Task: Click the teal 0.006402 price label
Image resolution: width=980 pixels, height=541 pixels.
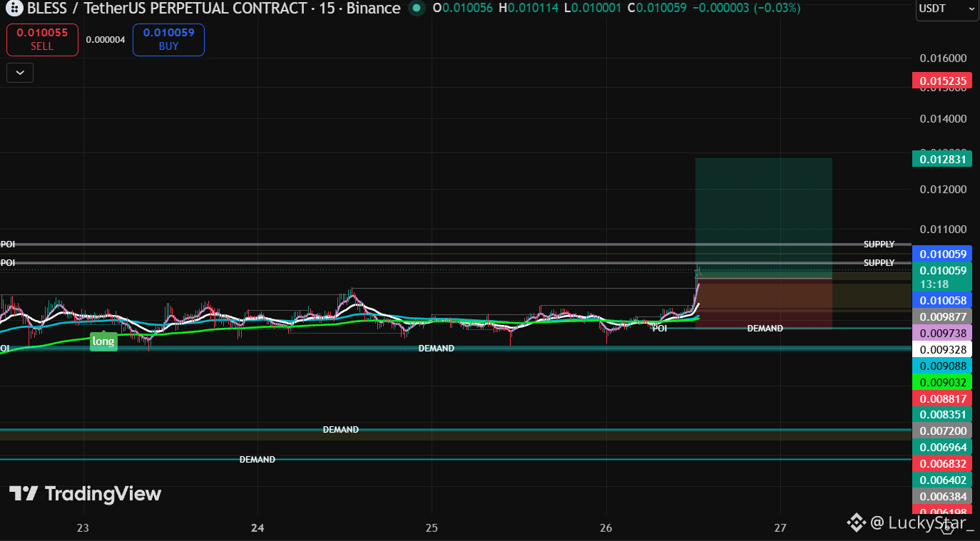Action: click(x=942, y=480)
